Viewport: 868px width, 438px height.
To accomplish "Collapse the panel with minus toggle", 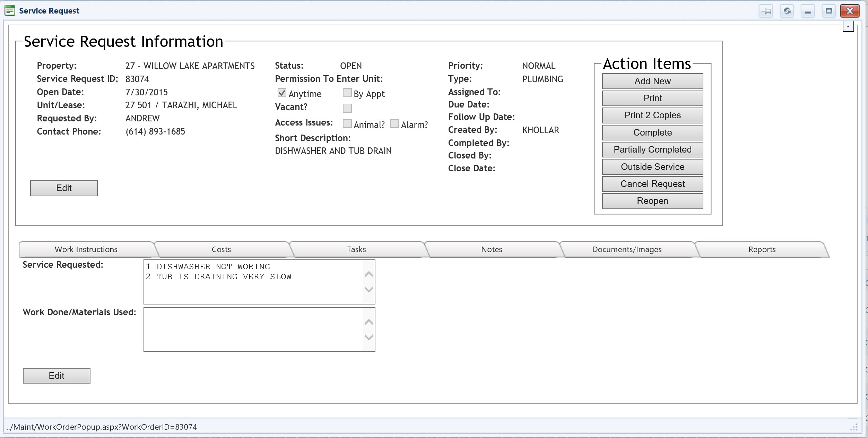I will (x=848, y=27).
